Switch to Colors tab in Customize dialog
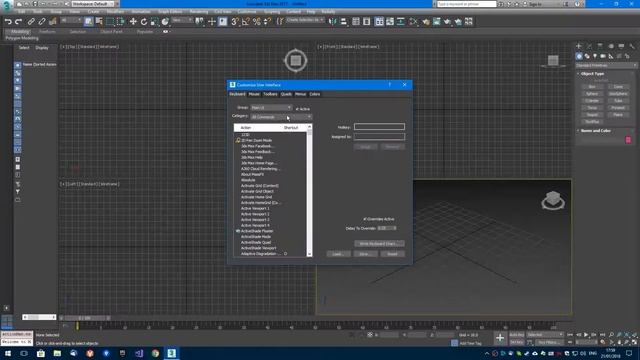640x360 pixels. (315, 94)
